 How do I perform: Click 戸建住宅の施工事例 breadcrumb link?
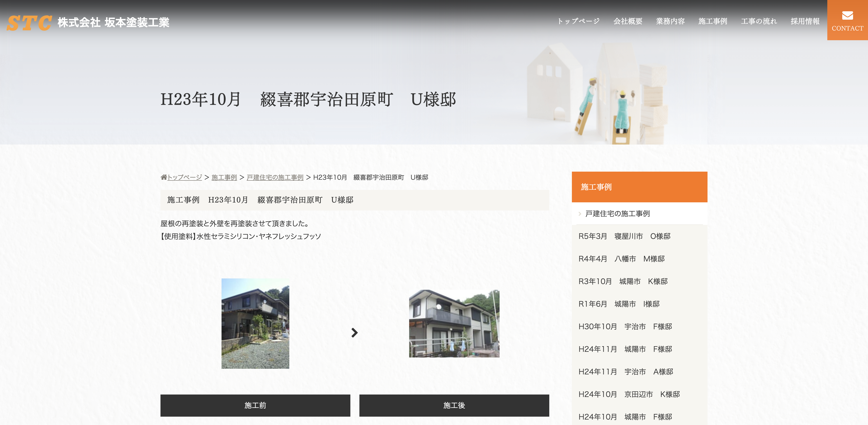point(275,177)
